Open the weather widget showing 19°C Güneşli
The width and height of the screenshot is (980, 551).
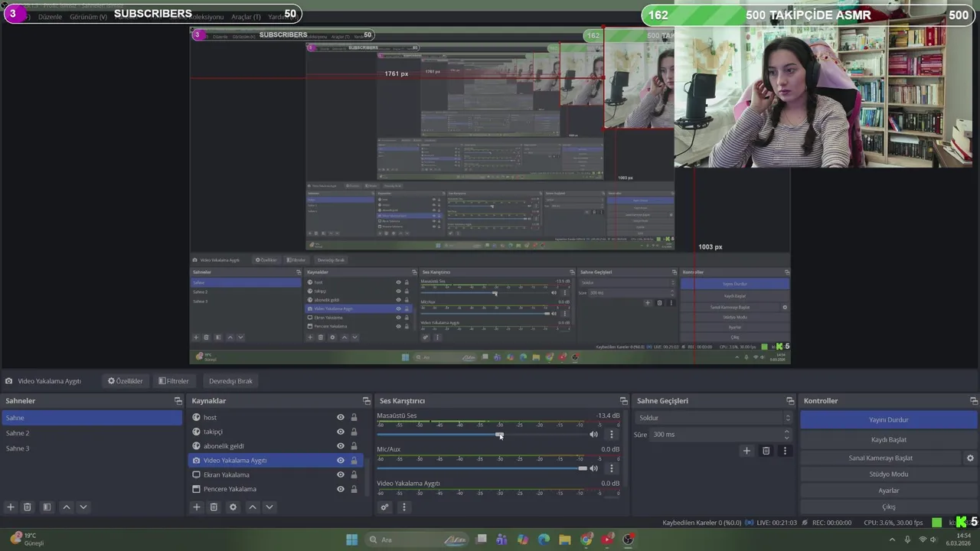point(28,540)
